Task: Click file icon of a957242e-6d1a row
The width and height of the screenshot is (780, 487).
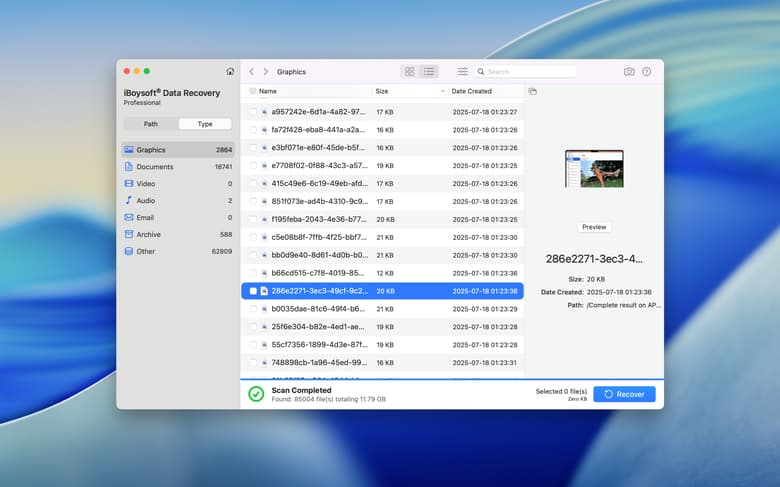Action: coord(264,112)
